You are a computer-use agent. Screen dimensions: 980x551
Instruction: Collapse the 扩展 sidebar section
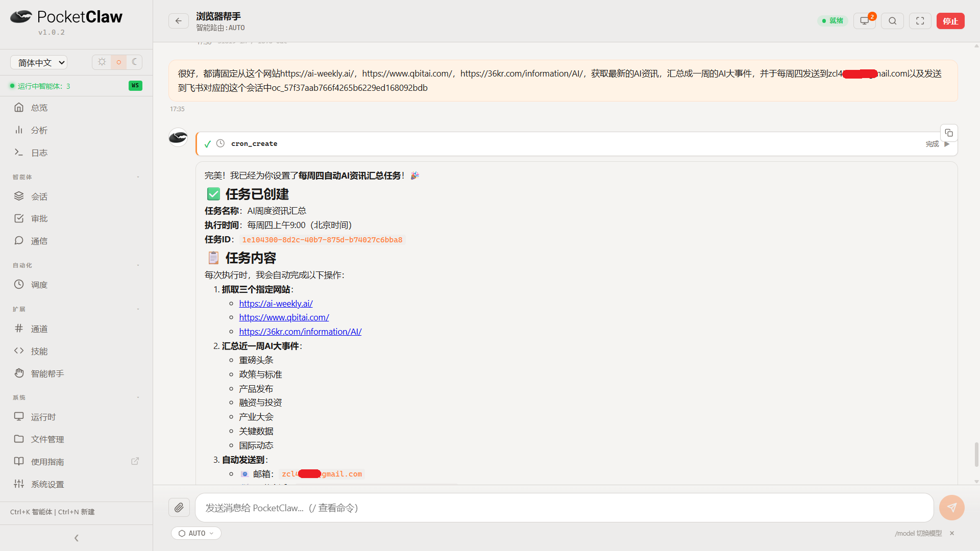[138, 309]
